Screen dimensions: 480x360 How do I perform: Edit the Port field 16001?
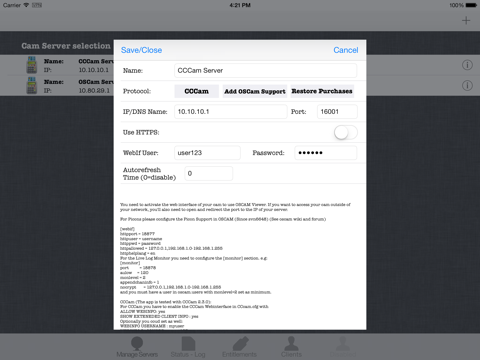pyautogui.click(x=337, y=112)
